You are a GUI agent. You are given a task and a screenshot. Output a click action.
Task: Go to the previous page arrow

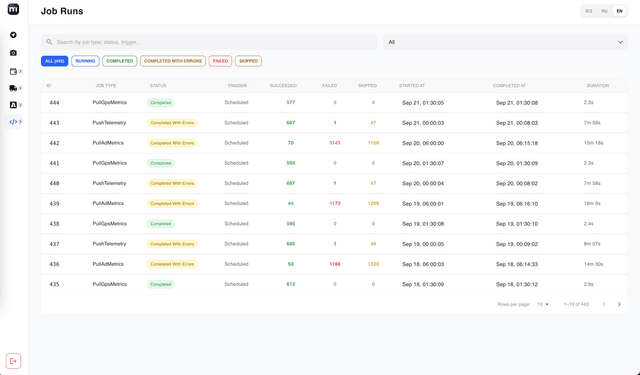tap(604, 304)
